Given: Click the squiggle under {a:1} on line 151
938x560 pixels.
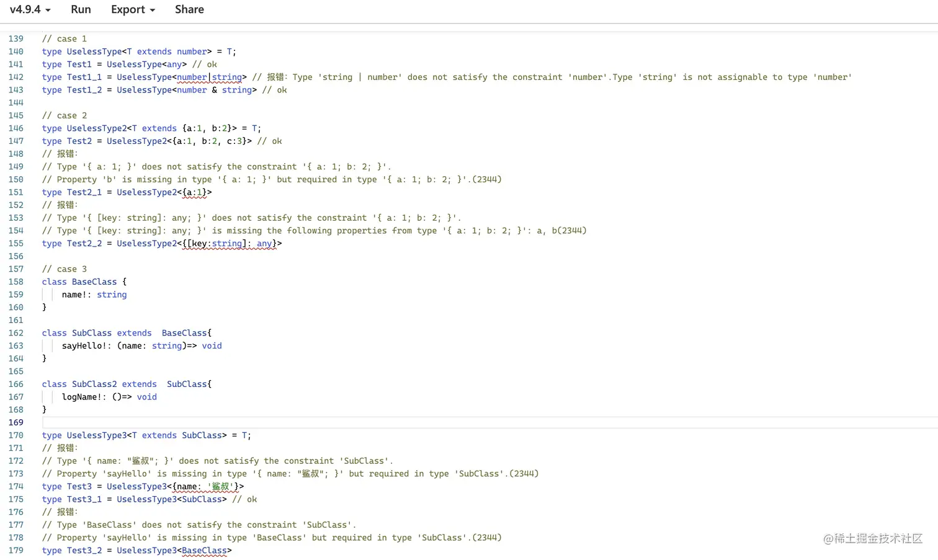Looking at the screenshot, I should [195, 197].
